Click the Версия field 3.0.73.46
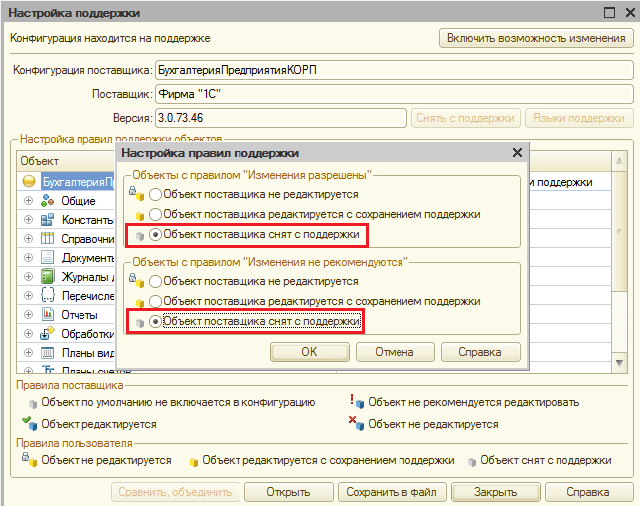640x506 pixels. coord(281,118)
